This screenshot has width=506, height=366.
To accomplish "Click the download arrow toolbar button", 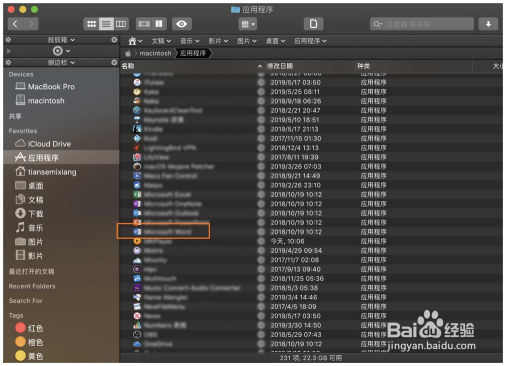I will click(x=488, y=24).
